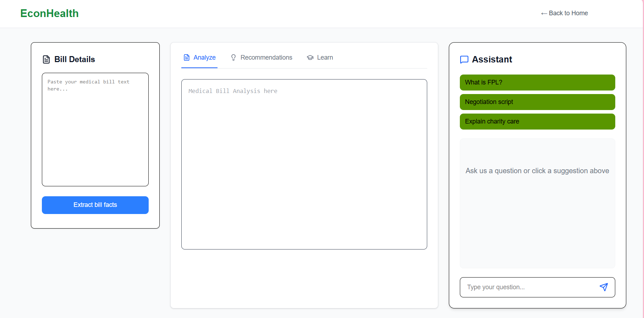Click the Bill Details heading
The height and width of the screenshot is (318, 644).
point(75,59)
